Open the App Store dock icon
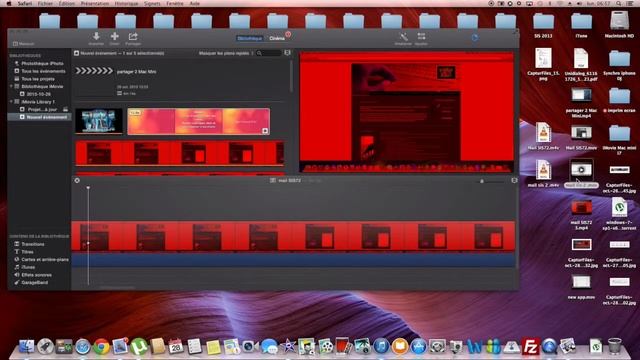Viewport: 640px width, 360px height. coord(418,347)
